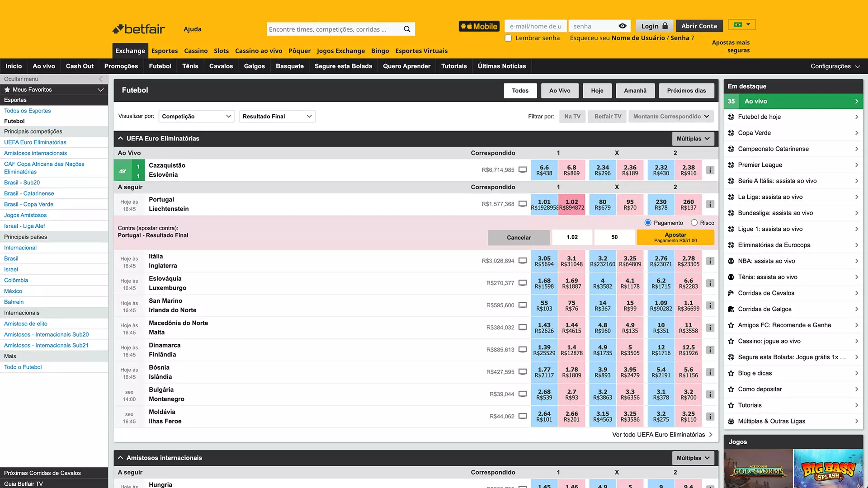868x488 pixels.
Task: Select the Ao Vivo filter tab
Action: coord(560,90)
